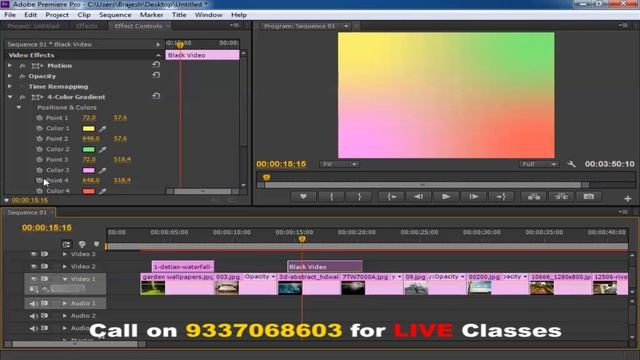This screenshot has height=360, width=640.
Task: Toggle Video 2 track output eye
Action: 34,267
